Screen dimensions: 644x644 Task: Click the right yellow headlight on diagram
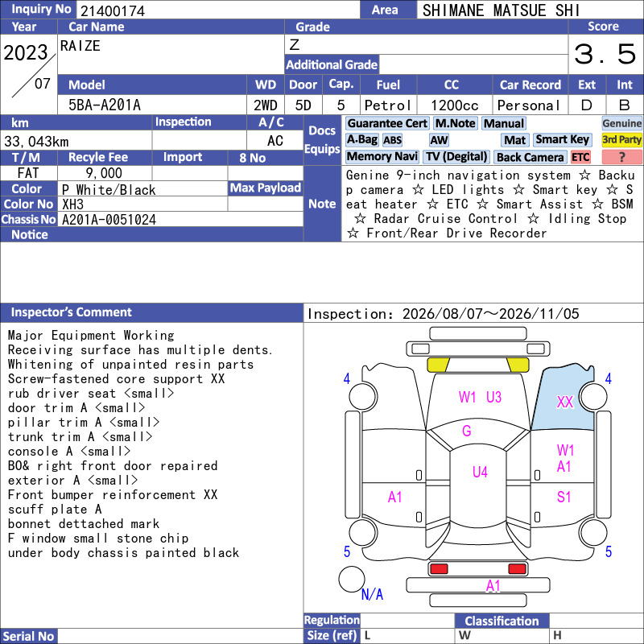(518, 365)
